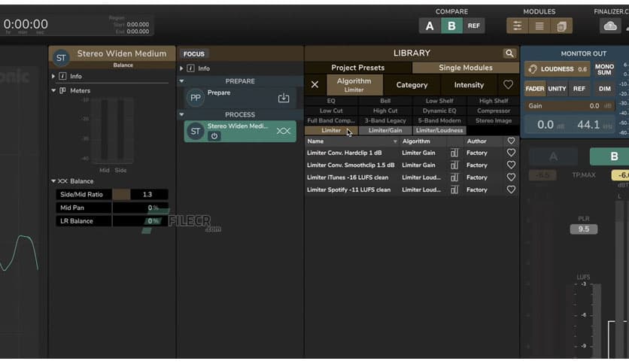The image size is (629, 364).
Task: Click the Info icon in the Focus panel
Action: click(191, 68)
